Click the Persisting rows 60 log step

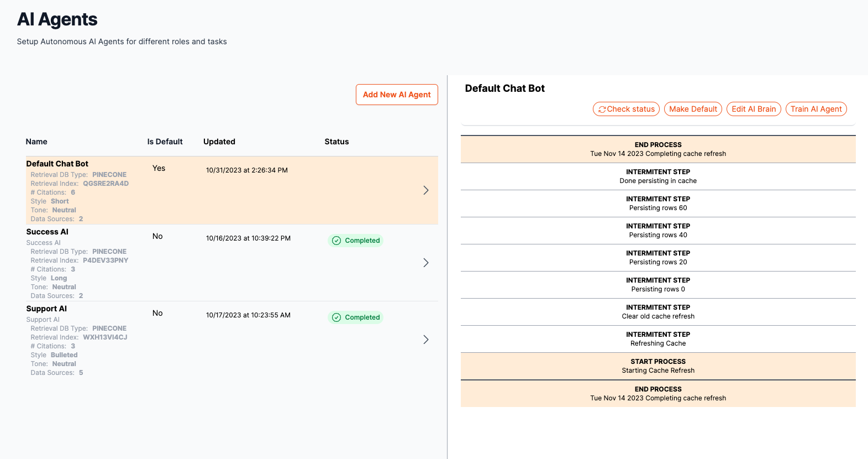(x=657, y=204)
